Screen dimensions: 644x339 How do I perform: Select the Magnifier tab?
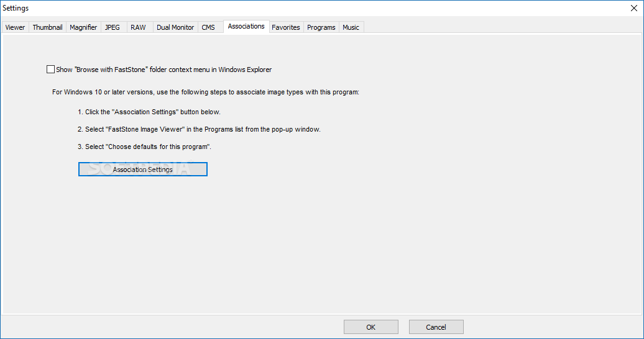83,27
